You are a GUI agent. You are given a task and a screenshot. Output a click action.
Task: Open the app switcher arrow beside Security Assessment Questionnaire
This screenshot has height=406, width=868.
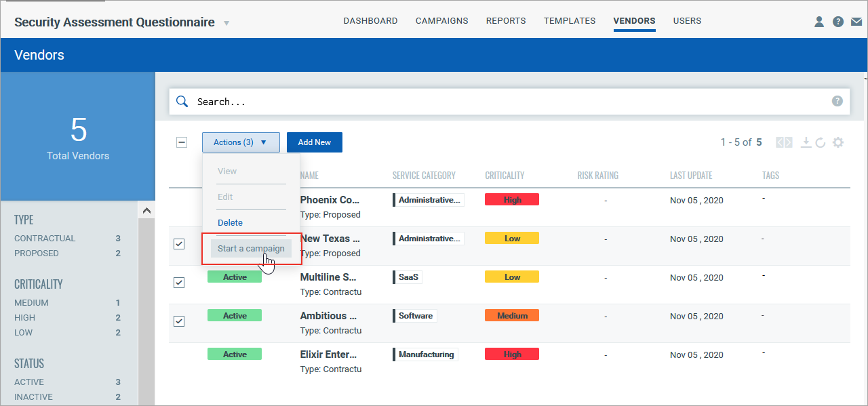[226, 23]
